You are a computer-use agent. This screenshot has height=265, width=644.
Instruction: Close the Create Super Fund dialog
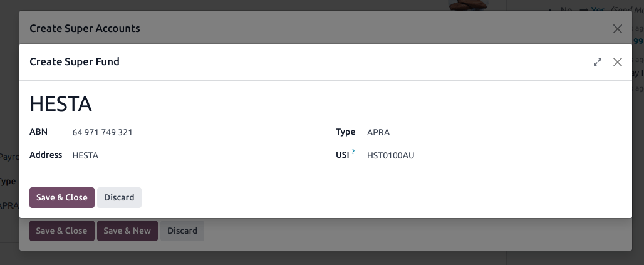pyautogui.click(x=618, y=62)
